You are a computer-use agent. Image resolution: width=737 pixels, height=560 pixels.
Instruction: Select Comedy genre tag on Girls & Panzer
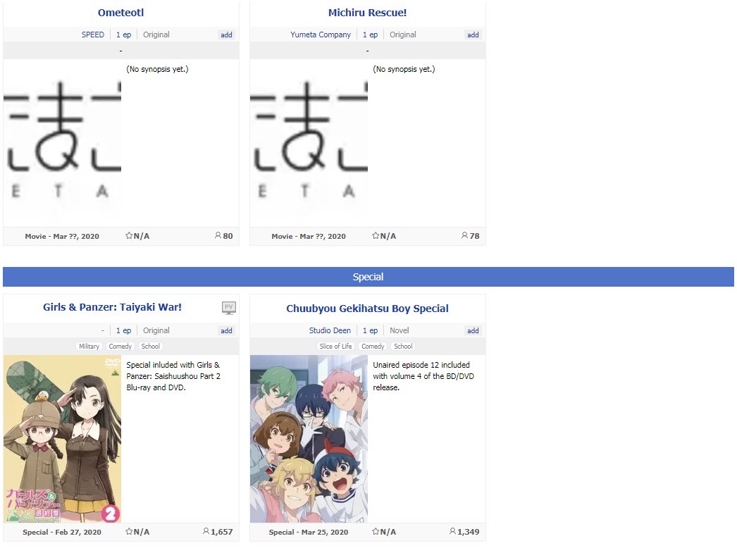[x=120, y=347]
